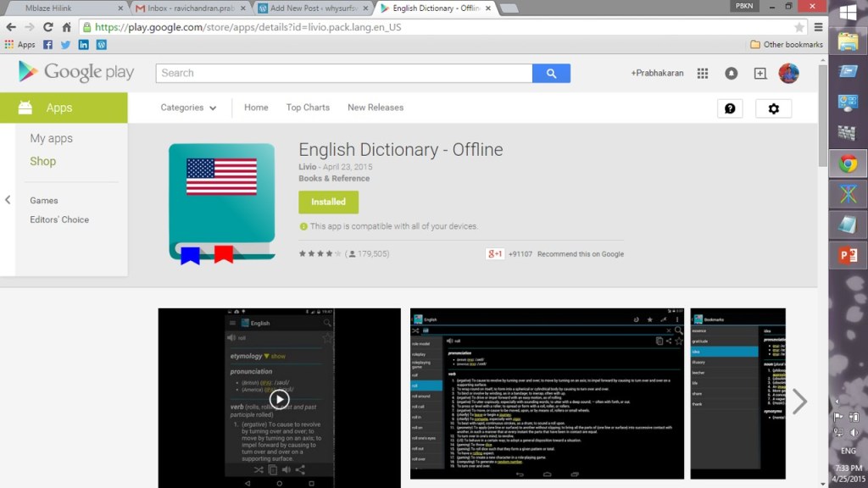This screenshot has height=488, width=868.
Task: Click the Google +1 recommend button
Action: [x=495, y=253]
